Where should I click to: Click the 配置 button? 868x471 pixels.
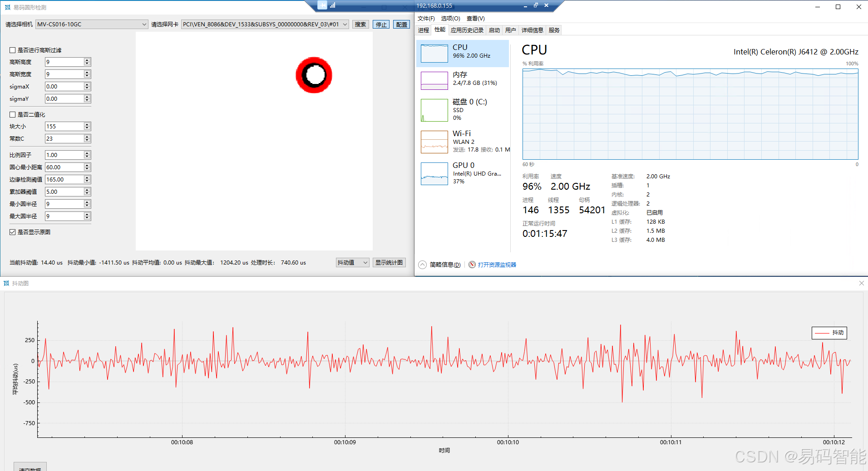[x=402, y=25]
